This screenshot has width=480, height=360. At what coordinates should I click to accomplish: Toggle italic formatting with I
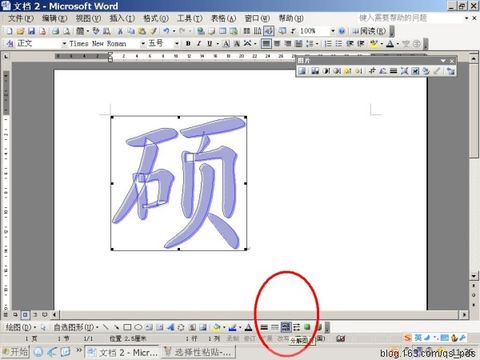(x=199, y=44)
